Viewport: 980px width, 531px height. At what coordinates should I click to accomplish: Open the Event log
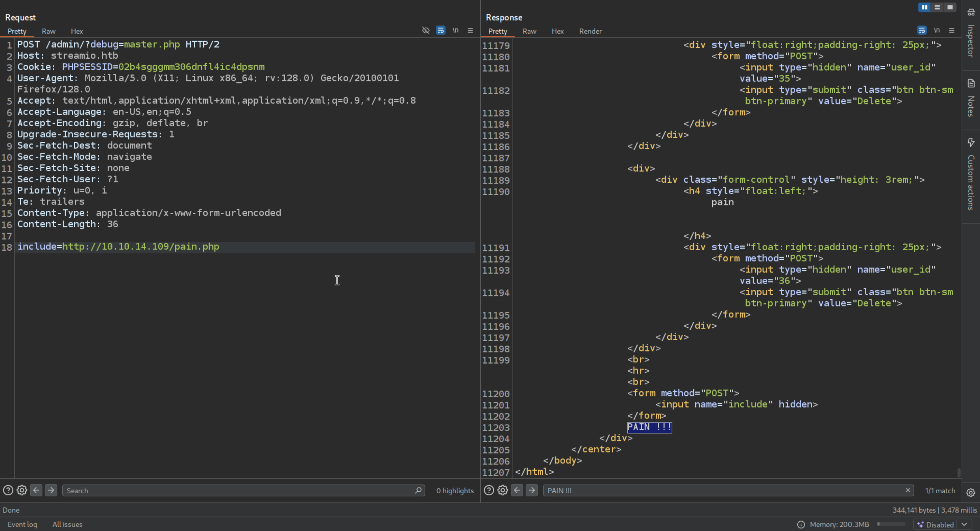pyautogui.click(x=22, y=524)
